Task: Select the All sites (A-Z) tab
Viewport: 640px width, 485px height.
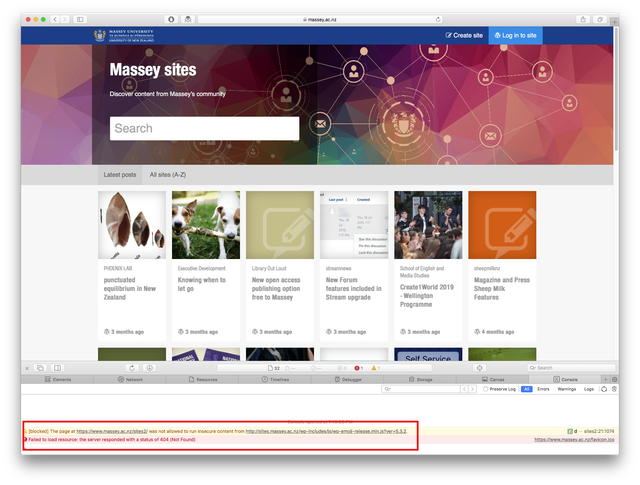Action: point(168,175)
